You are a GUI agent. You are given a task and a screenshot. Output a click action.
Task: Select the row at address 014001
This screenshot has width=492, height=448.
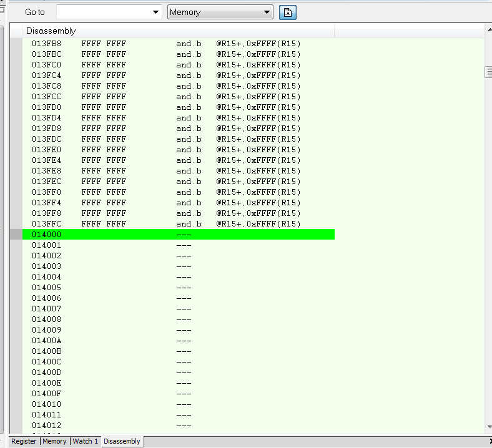click(178, 245)
